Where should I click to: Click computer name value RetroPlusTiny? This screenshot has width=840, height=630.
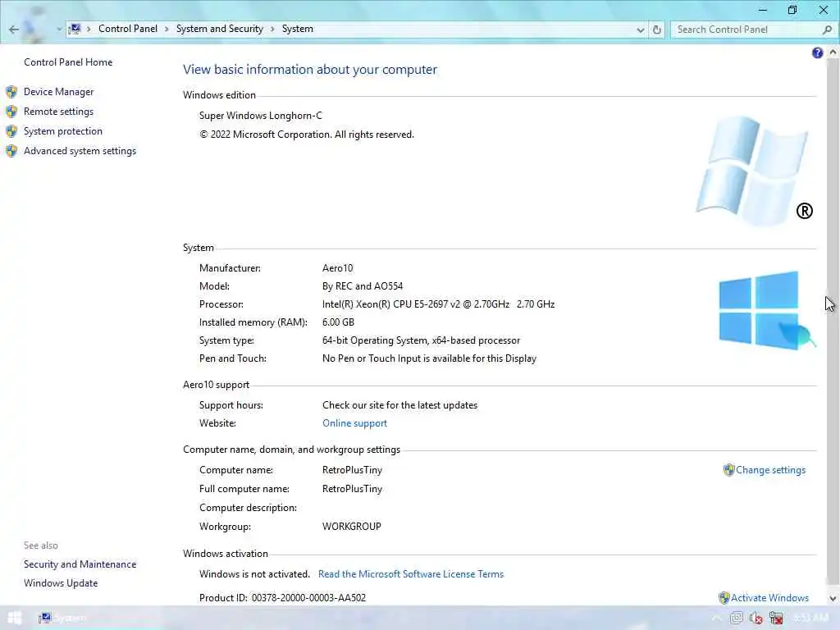[x=352, y=470]
